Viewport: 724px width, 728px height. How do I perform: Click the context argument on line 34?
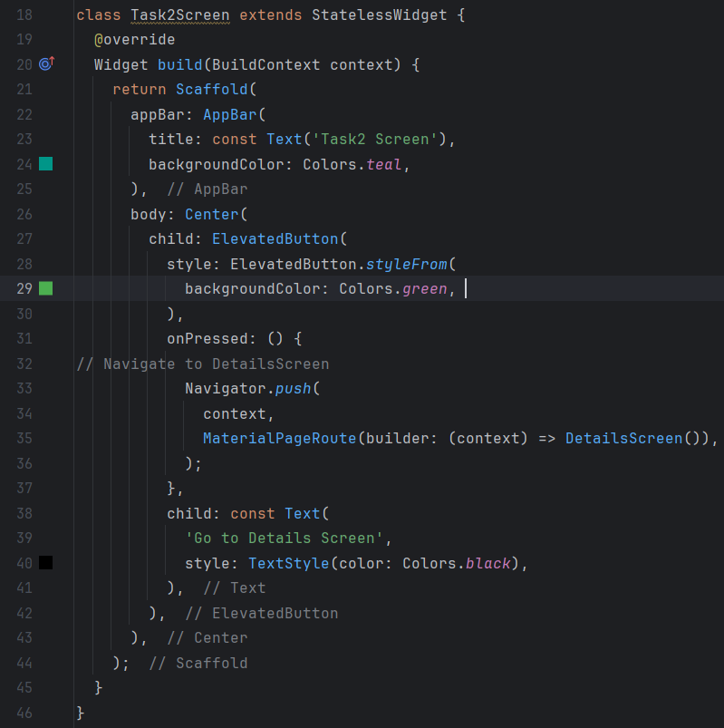(235, 413)
